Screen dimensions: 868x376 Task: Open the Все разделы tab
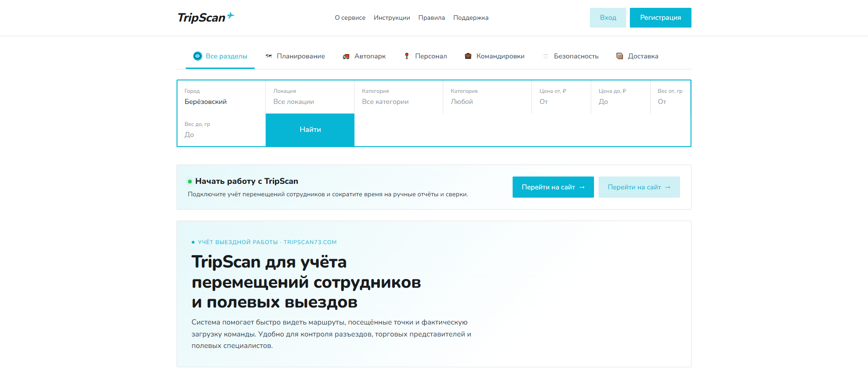coord(220,56)
